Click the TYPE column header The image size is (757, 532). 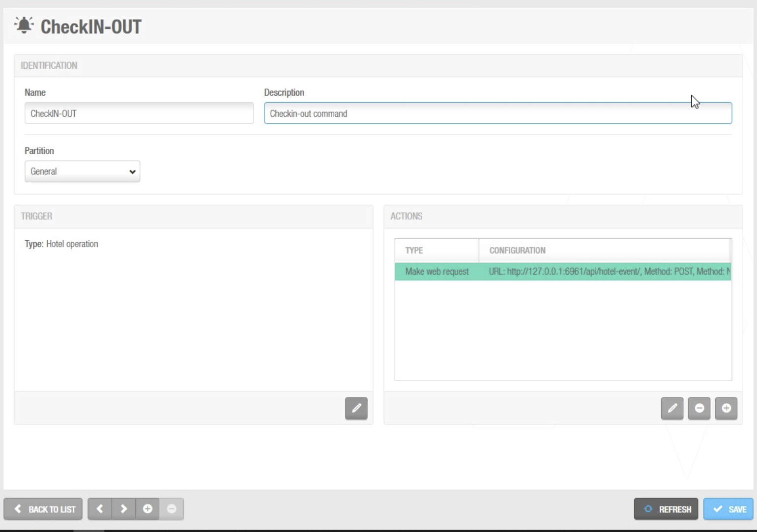pos(414,251)
